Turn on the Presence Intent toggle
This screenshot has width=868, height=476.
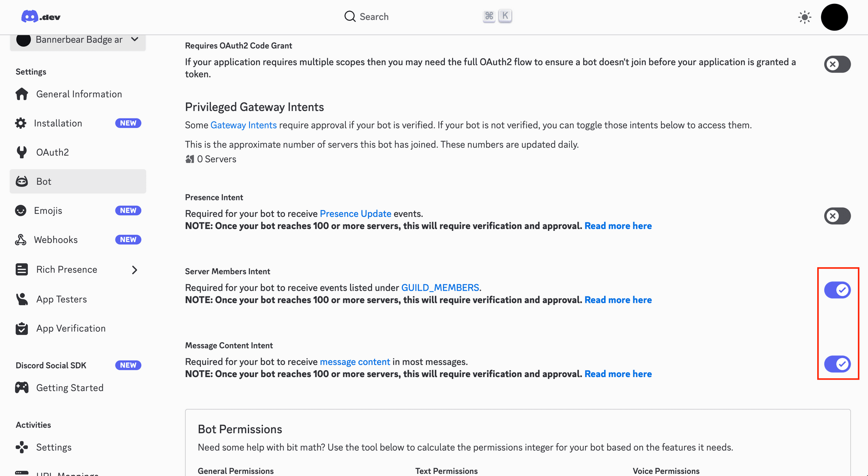pyautogui.click(x=837, y=216)
